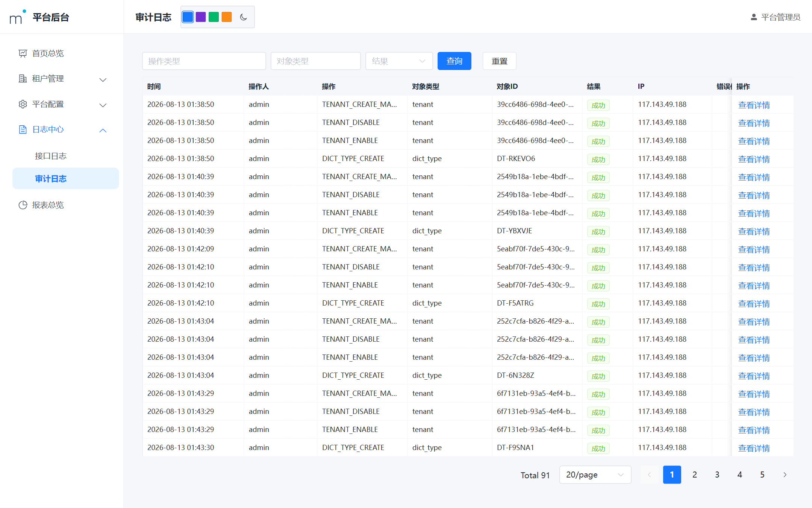Select 审计日志 submenu item
The width and height of the screenshot is (812, 508).
(x=65, y=179)
